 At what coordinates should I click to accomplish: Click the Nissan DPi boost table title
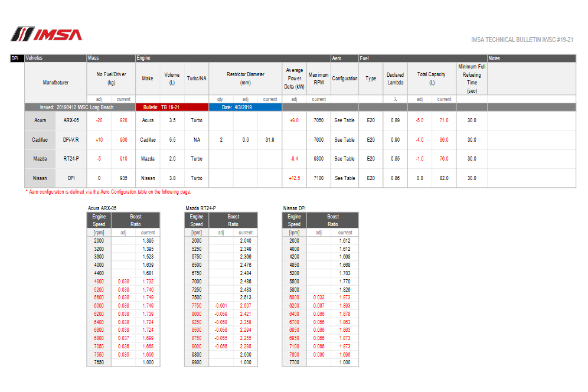pyautogui.click(x=294, y=208)
